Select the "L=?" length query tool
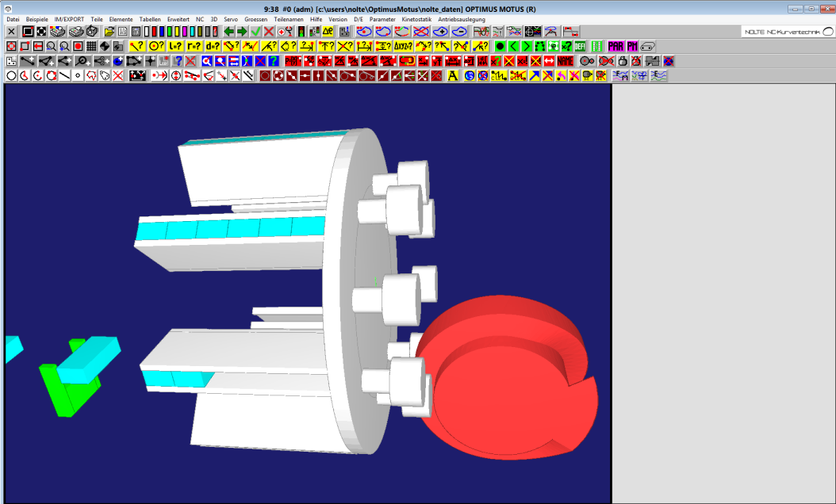 coord(174,47)
